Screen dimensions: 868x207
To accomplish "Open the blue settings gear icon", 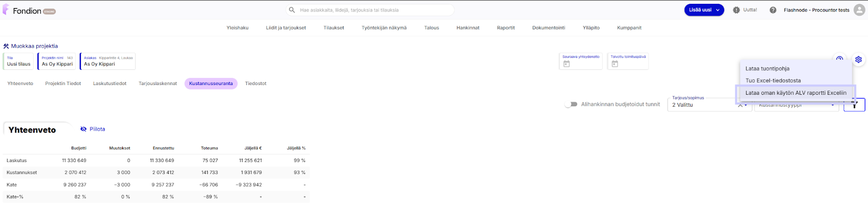I will pos(858,60).
